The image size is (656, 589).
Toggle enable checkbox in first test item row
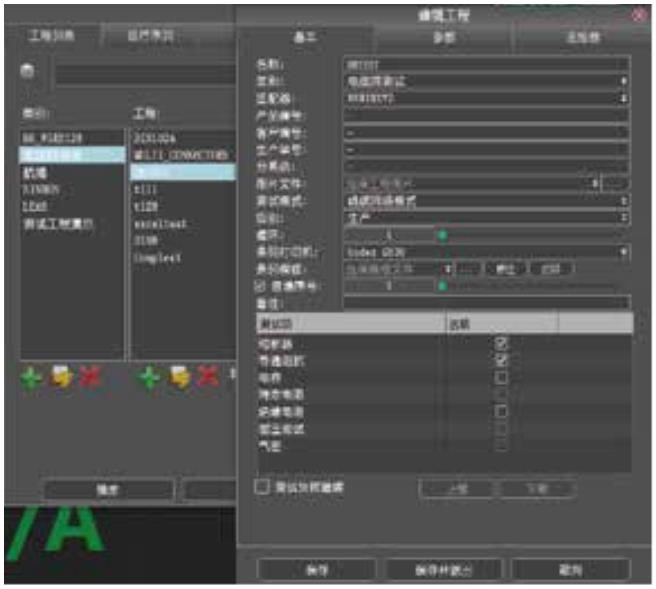(x=501, y=343)
